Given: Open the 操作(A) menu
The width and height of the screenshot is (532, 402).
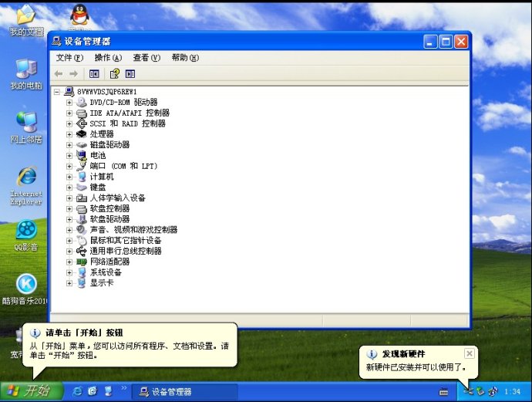Looking at the screenshot, I should click(x=108, y=58).
